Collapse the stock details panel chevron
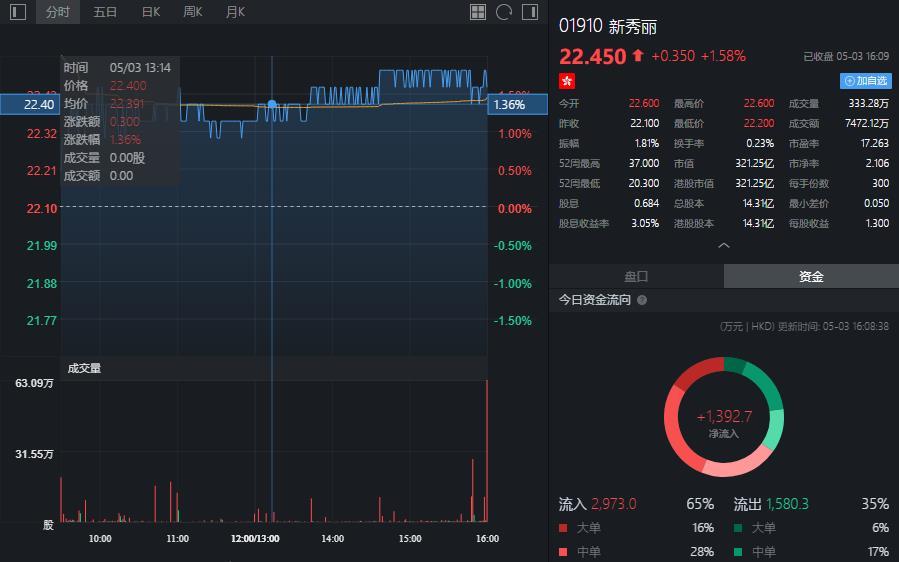This screenshot has width=899, height=562. (x=724, y=245)
